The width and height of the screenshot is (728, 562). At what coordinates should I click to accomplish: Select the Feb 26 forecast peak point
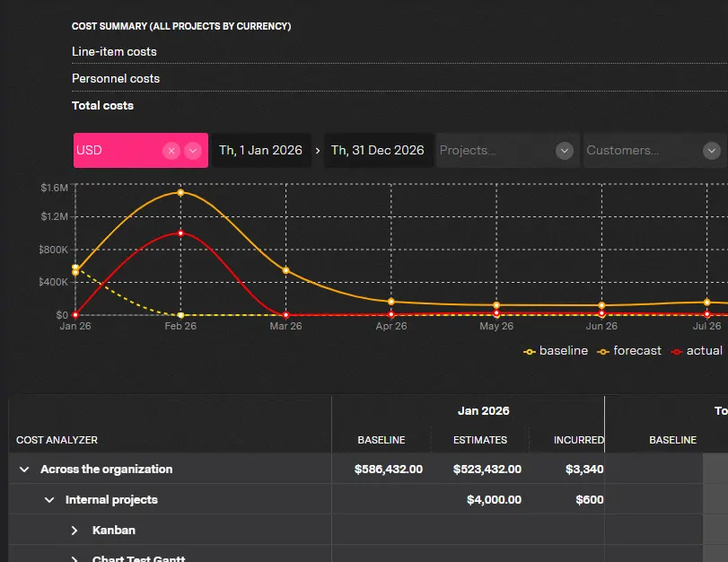pos(180,192)
